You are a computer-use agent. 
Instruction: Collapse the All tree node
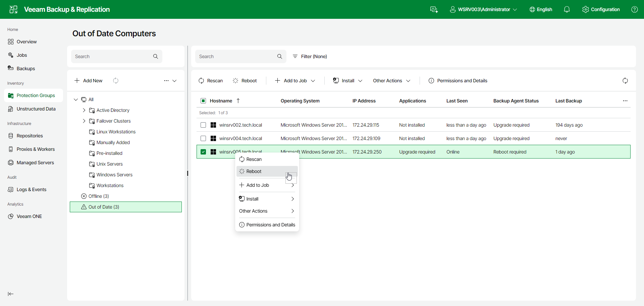tap(76, 99)
